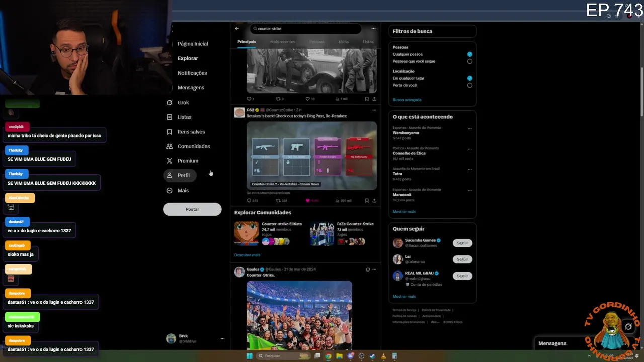
Task: Open options for the Wembanyama trend
Action: [470, 129]
